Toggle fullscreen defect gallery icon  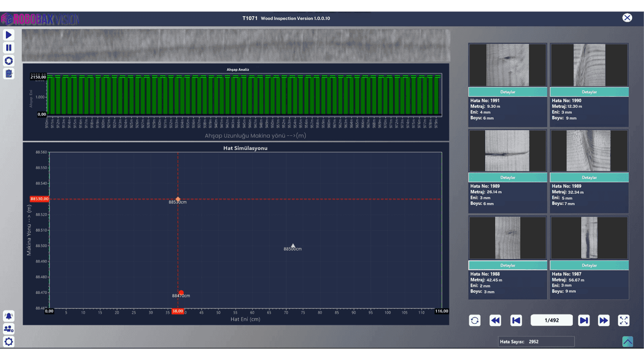click(x=624, y=320)
